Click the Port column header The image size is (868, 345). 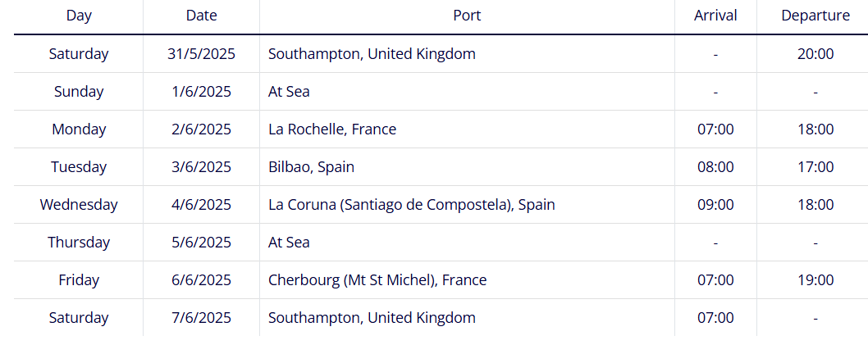(467, 16)
